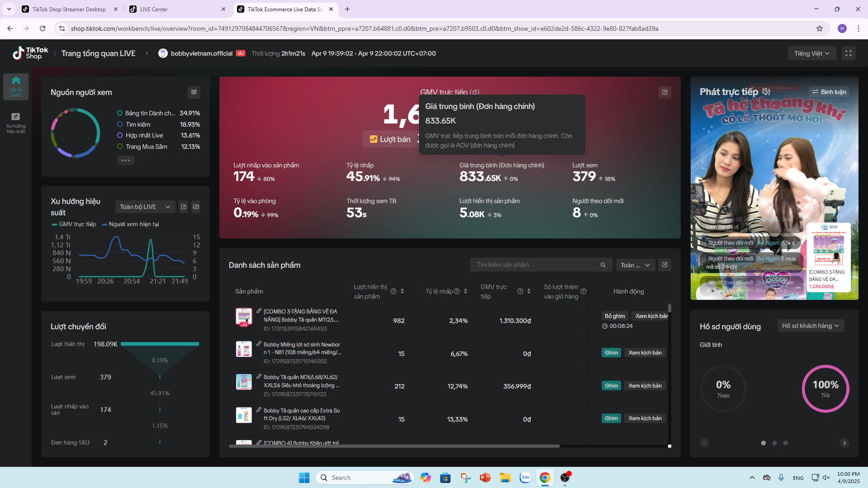Viewport: 868px width, 488px height.
Task: Open a new browser tab
Action: pyautogui.click(x=347, y=9)
